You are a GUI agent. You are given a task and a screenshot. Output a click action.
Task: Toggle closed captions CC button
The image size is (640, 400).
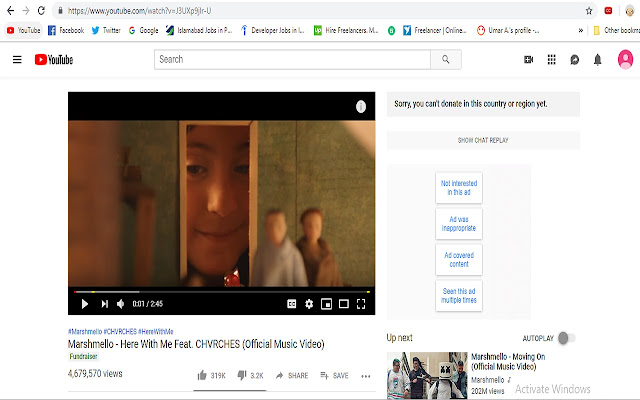coord(291,304)
